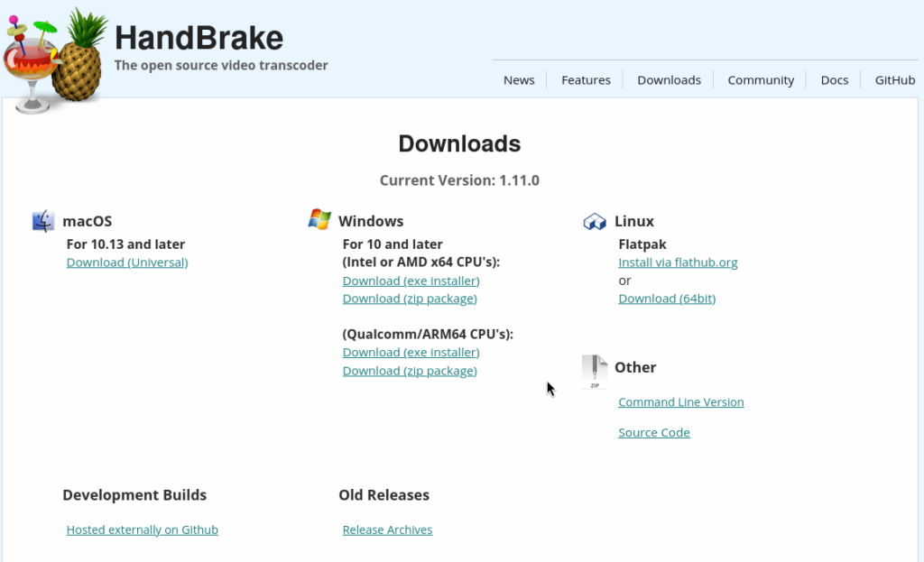Click the Windows logo icon
This screenshot has width=924, height=562.
(x=319, y=218)
